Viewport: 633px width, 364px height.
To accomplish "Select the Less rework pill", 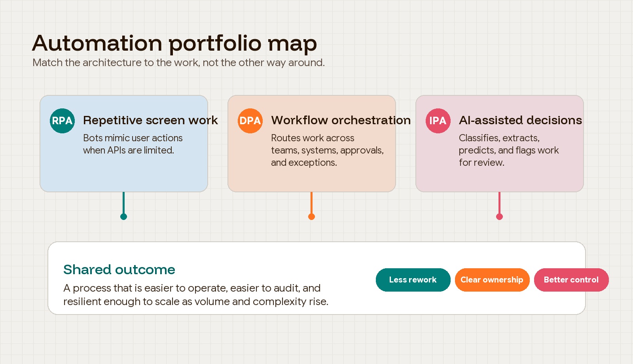I will [413, 280].
